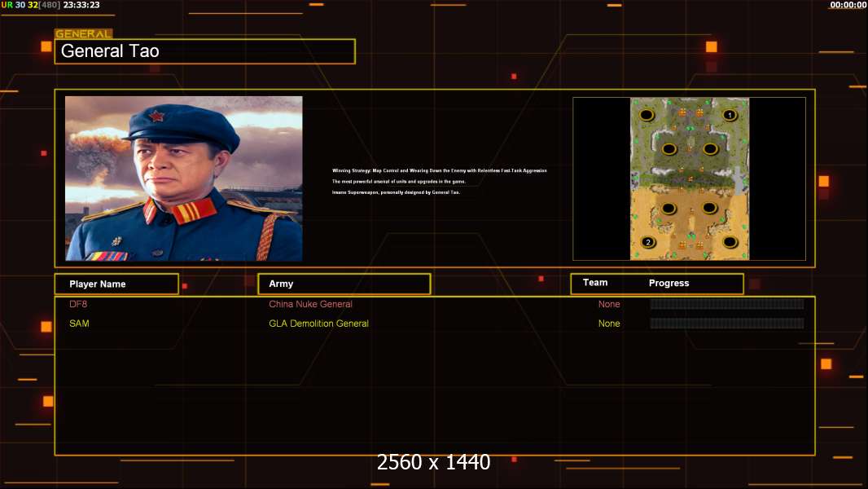Click the 'most powerful arsenal' description line
The image size is (868, 489).
point(398,182)
